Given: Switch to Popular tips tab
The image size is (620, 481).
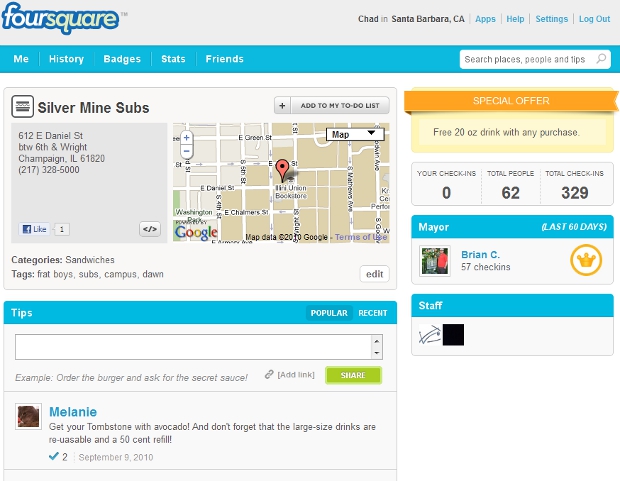Looking at the screenshot, I should point(329,313).
